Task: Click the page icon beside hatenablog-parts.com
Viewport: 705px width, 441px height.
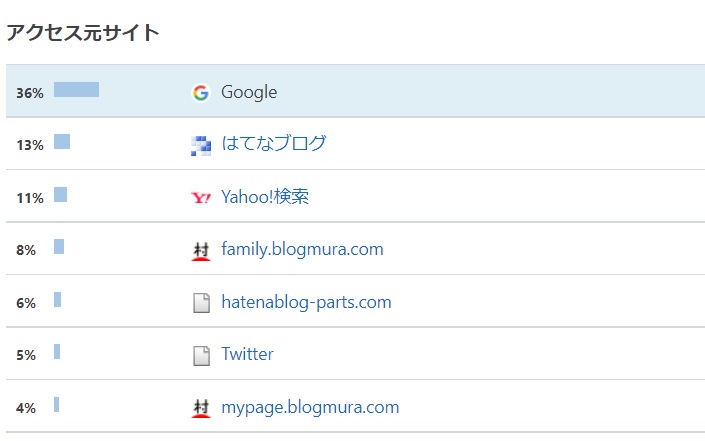Action: (201, 303)
